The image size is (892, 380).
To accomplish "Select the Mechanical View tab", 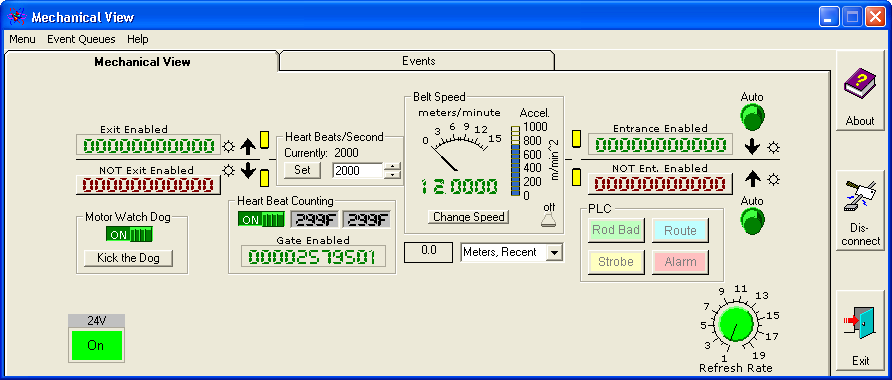I will 142,61.
